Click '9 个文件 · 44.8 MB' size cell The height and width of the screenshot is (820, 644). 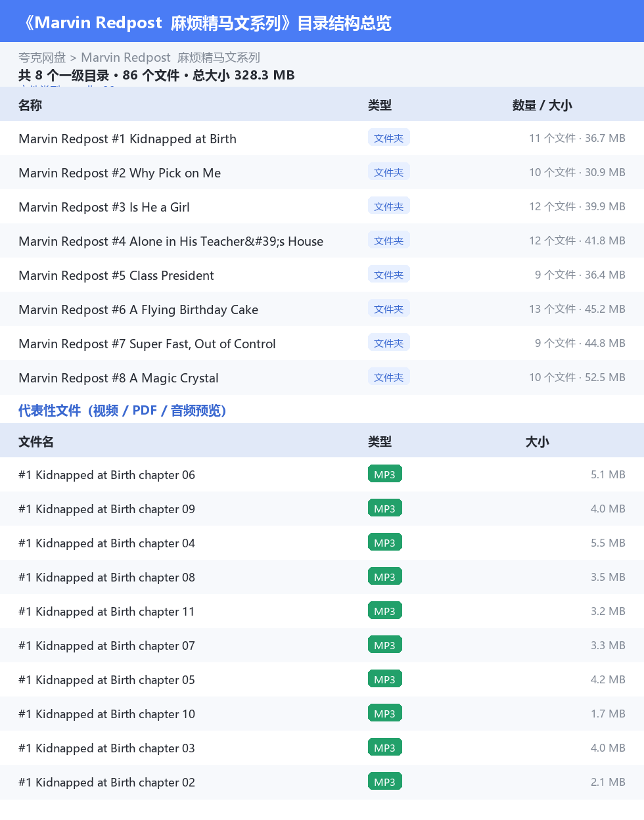[x=580, y=343]
